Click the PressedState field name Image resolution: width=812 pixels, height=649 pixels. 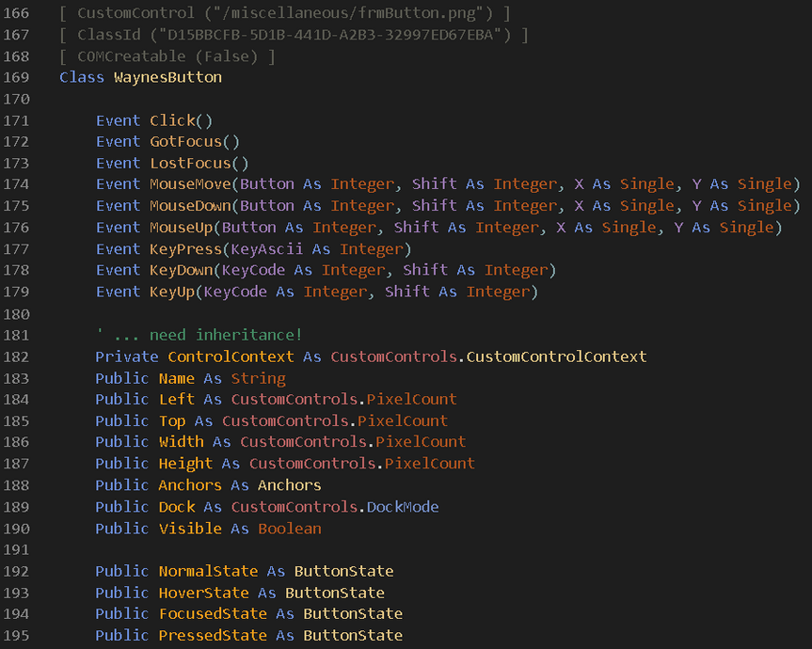coord(213,636)
